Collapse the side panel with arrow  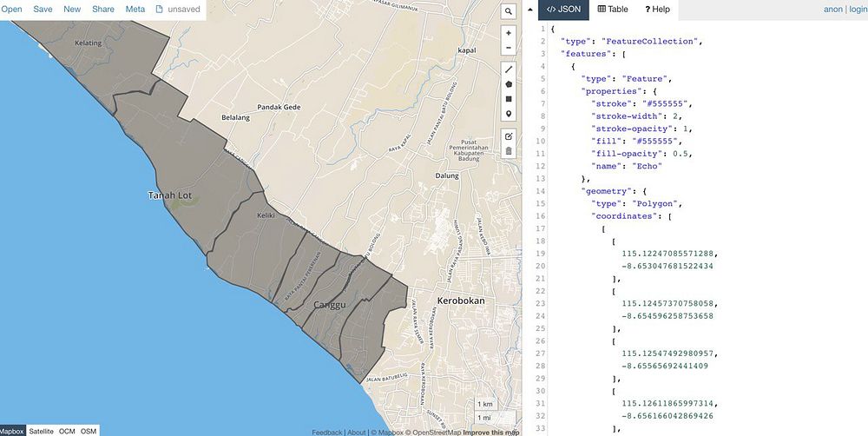coord(529,10)
